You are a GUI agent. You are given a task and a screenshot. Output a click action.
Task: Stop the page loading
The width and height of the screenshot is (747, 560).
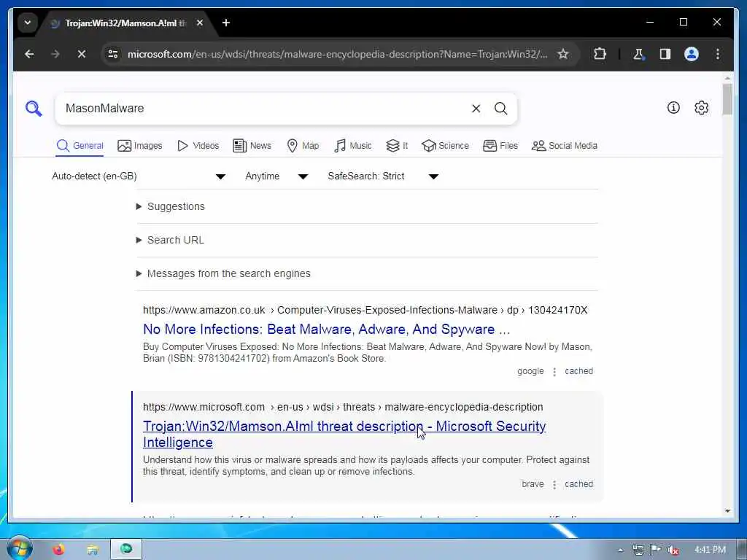(x=82, y=54)
